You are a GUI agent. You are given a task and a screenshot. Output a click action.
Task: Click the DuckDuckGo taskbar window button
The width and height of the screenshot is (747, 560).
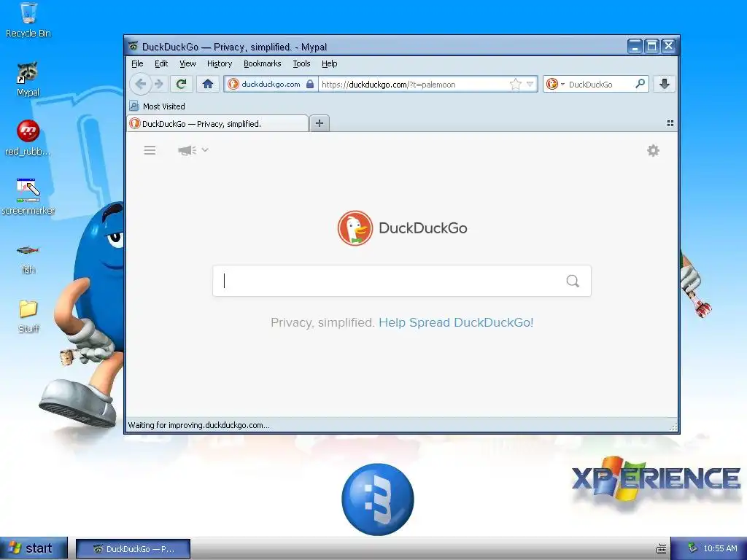[133, 548]
